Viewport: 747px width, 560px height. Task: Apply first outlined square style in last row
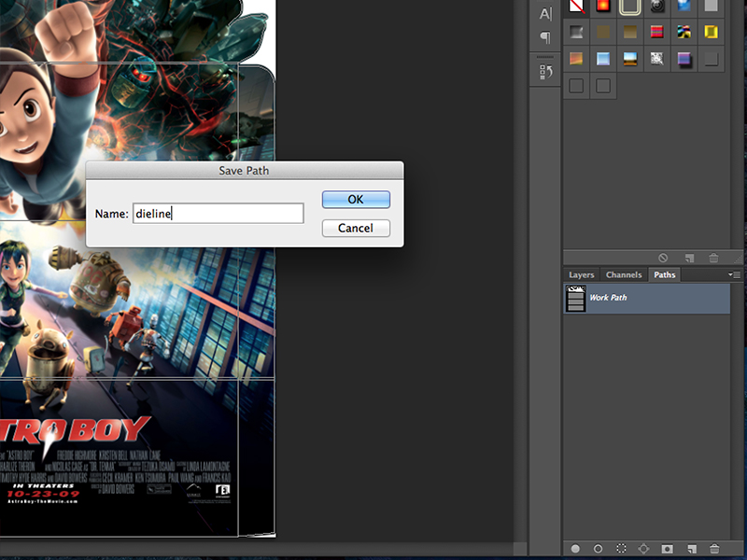point(576,86)
